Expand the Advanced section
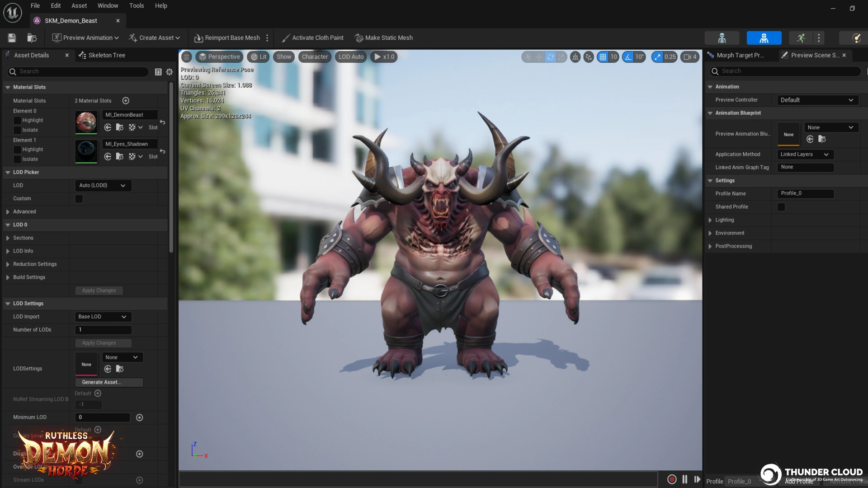Viewport: 868px width, 488px height. [x=8, y=212]
